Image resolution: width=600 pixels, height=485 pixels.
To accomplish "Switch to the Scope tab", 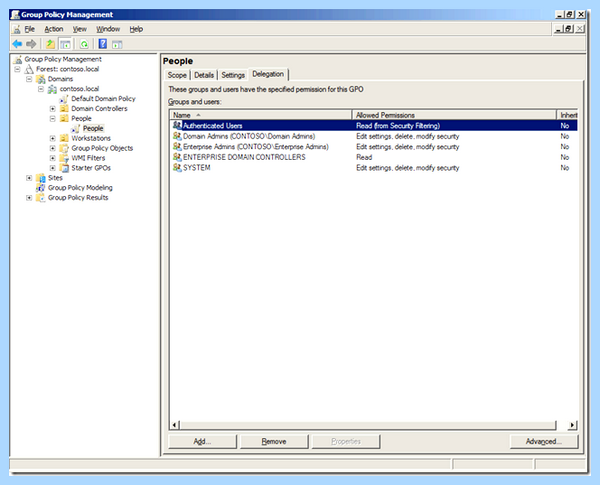I will coord(177,75).
